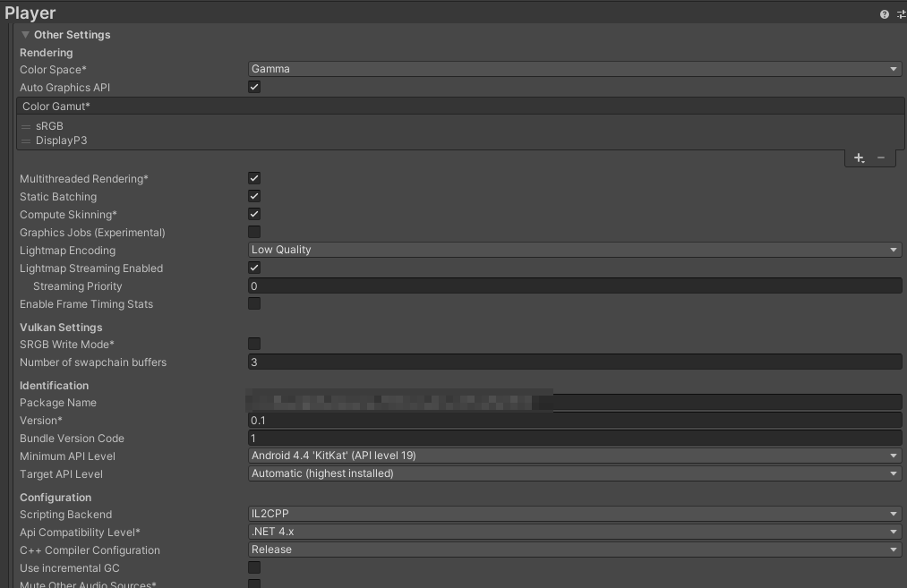This screenshot has width=907, height=588.
Task: Select DisplayP3 in the Color Gamut list
Action: (61, 140)
